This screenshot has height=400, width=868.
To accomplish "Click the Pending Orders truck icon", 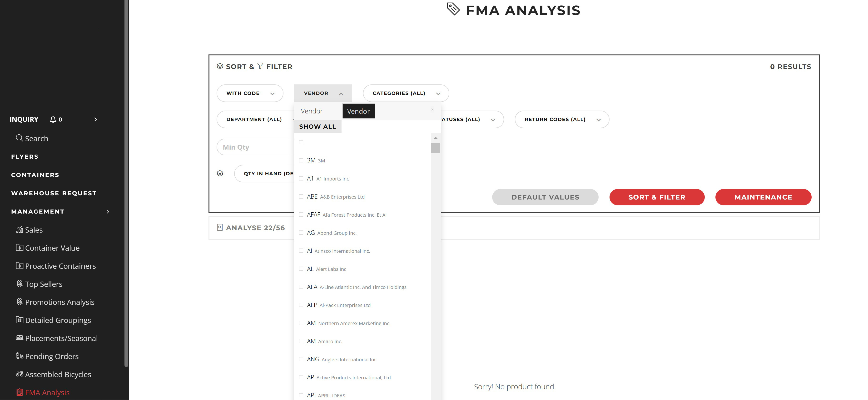I will click(x=20, y=356).
